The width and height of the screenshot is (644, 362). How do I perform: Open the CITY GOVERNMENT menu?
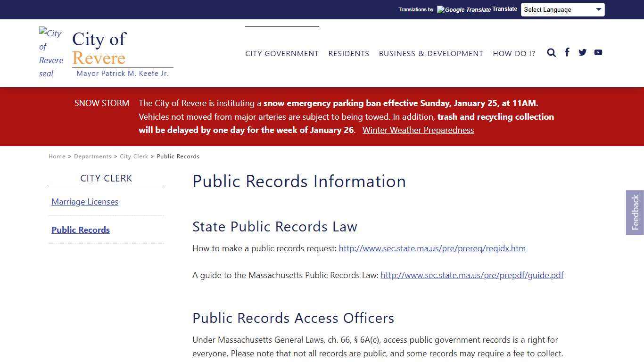[282, 53]
